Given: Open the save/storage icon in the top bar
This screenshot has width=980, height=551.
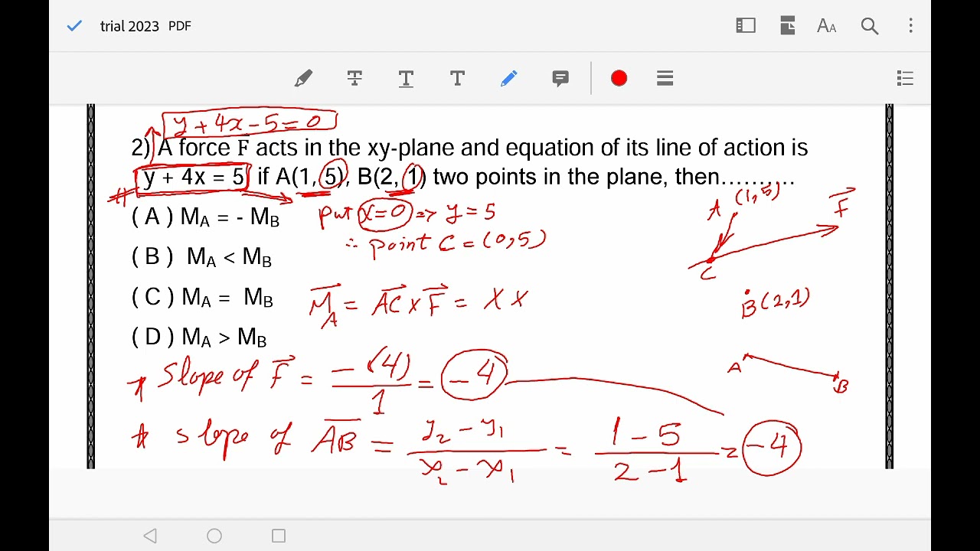Looking at the screenshot, I should (x=787, y=26).
